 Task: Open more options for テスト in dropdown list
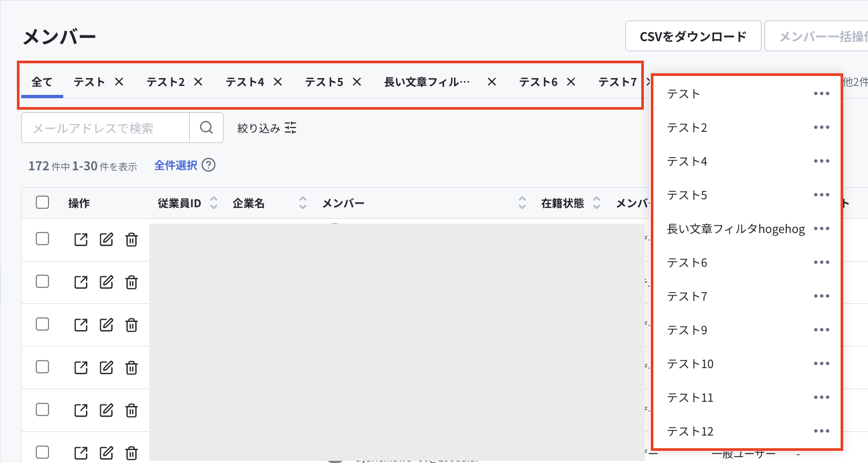coord(822,93)
